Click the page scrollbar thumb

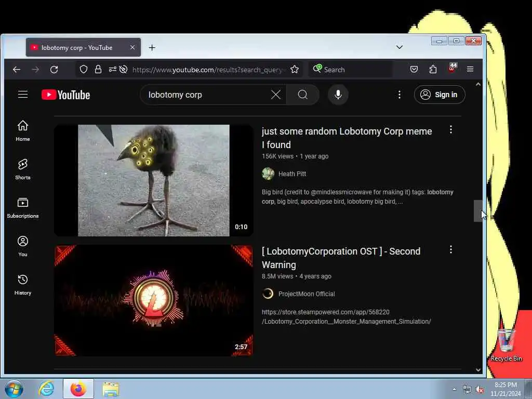pyautogui.click(x=478, y=211)
